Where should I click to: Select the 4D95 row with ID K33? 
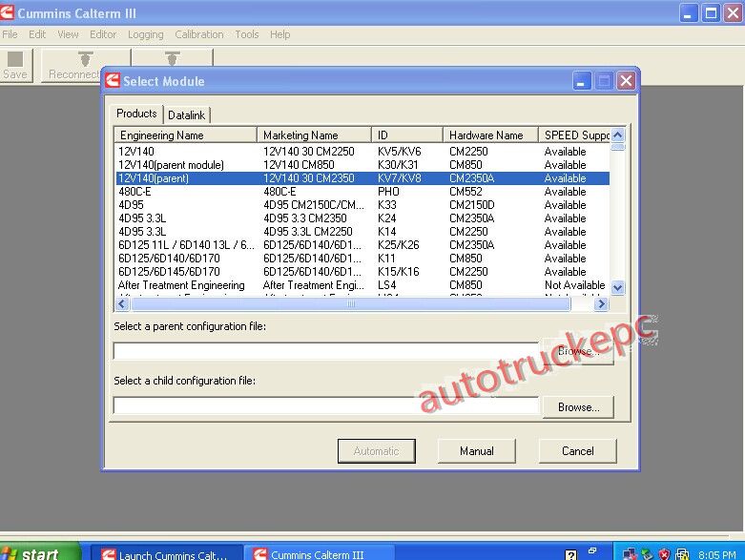click(362, 205)
